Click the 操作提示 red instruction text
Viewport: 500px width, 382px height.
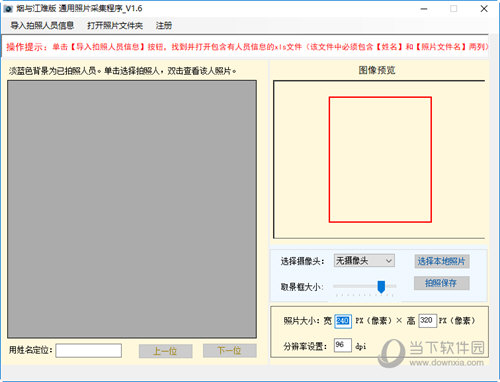247,47
